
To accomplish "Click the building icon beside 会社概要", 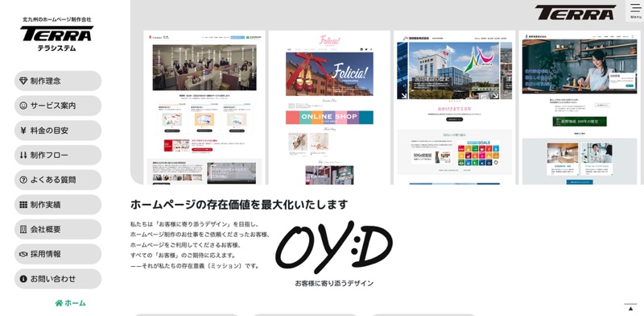I will [23, 229].
